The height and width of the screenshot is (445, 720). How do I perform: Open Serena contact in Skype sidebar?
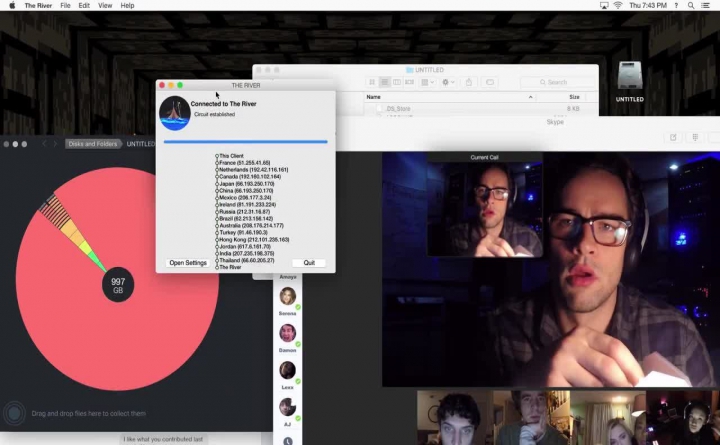pyautogui.click(x=288, y=300)
